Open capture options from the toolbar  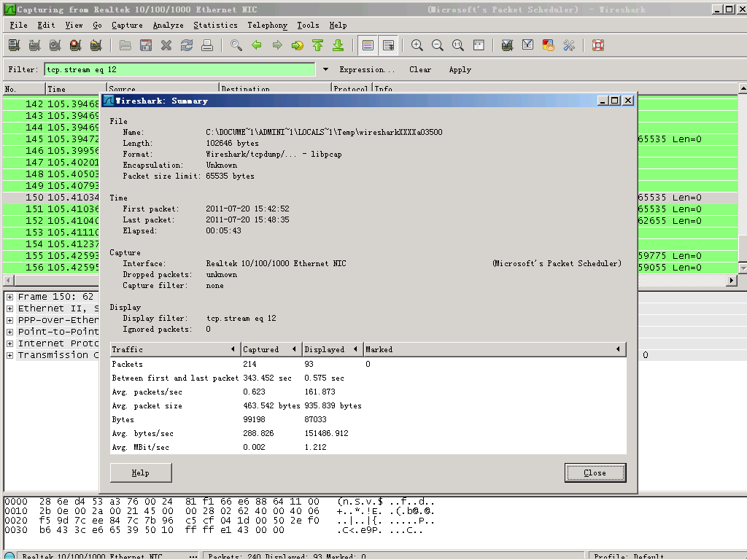35,45
